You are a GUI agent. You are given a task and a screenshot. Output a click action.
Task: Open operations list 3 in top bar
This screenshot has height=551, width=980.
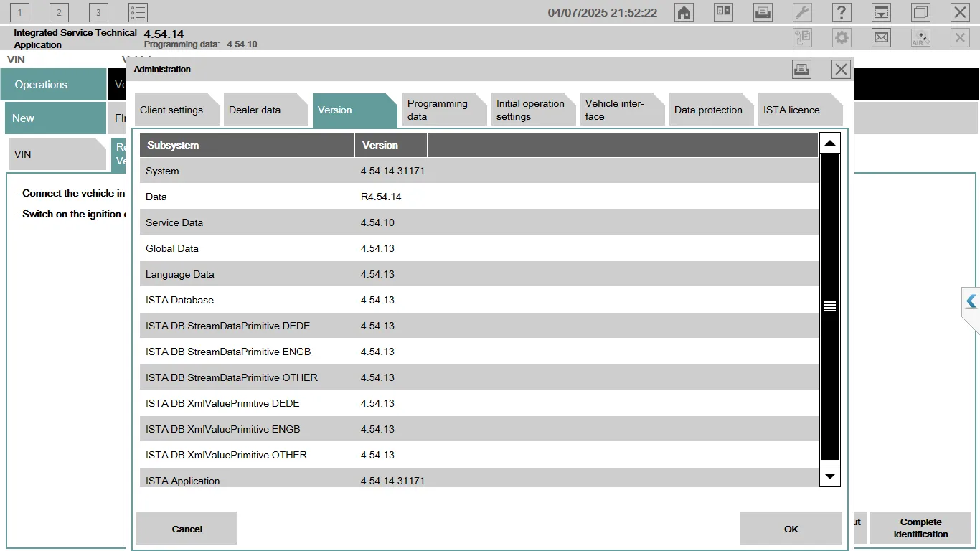pyautogui.click(x=98, y=12)
